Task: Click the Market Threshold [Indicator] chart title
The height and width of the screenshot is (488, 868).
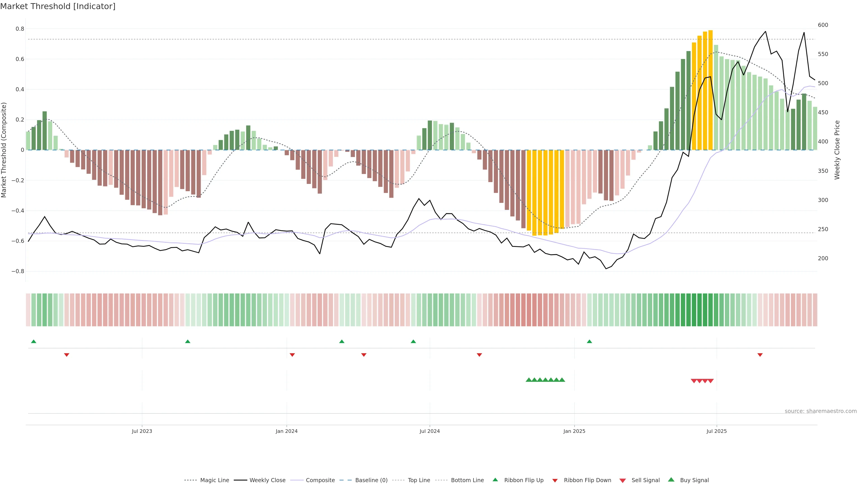Action: tap(58, 6)
